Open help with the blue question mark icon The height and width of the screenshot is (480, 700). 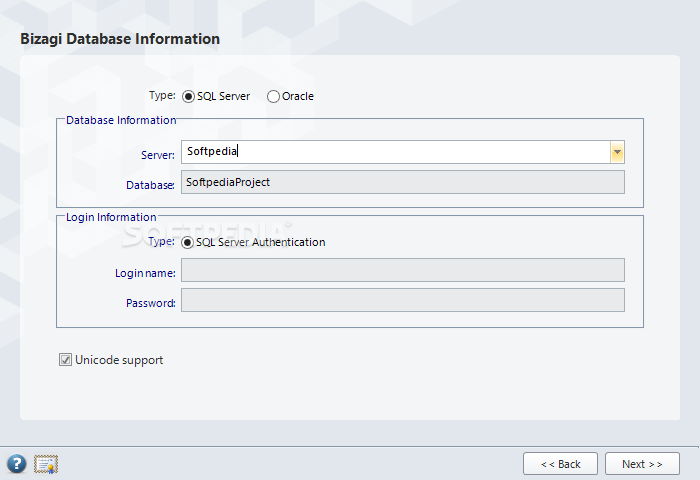17,464
